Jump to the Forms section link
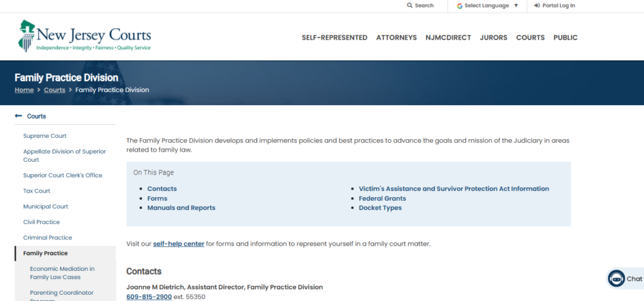This screenshot has height=301, width=644. [157, 198]
